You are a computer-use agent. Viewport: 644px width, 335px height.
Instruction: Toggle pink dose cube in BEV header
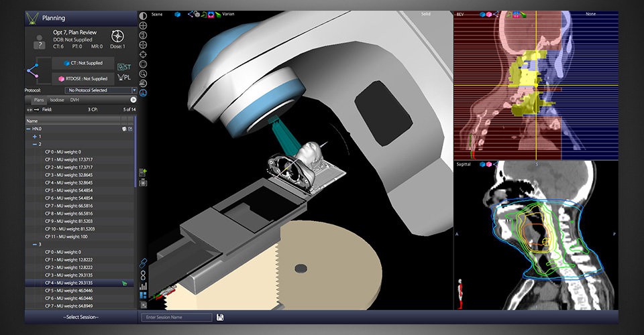pyautogui.click(x=489, y=14)
